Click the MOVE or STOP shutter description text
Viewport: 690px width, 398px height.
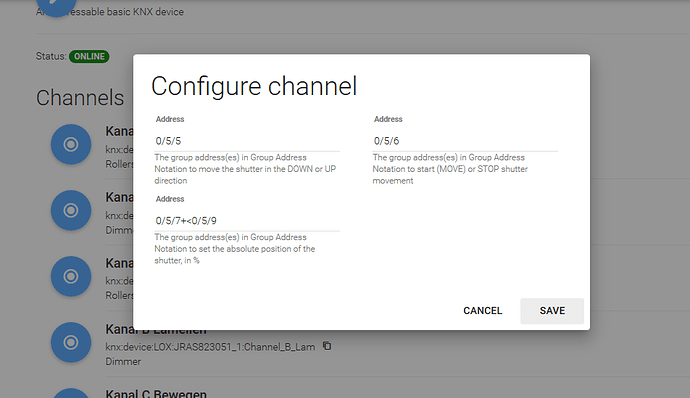(x=450, y=169)
